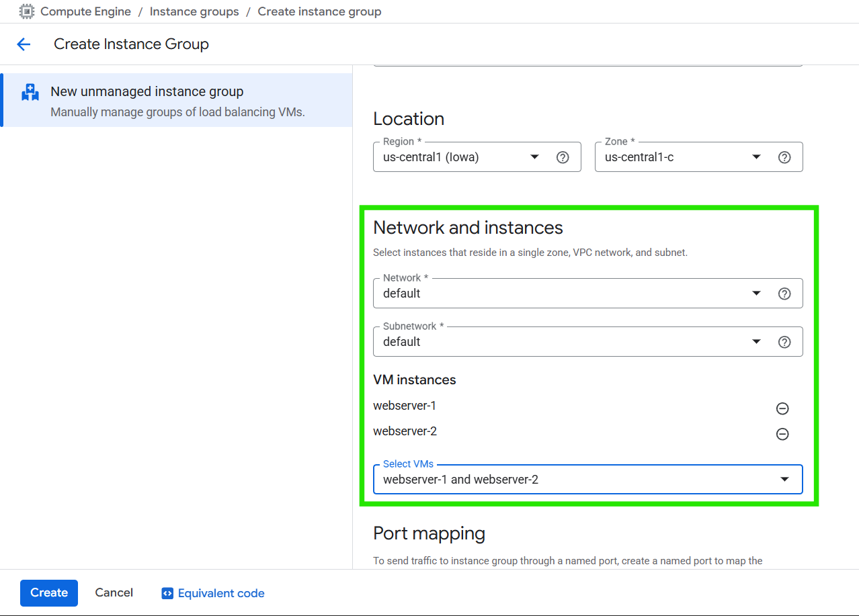Click the Cancel button
This screenshot has width=859, height=616.
click(x=114, y=592)
